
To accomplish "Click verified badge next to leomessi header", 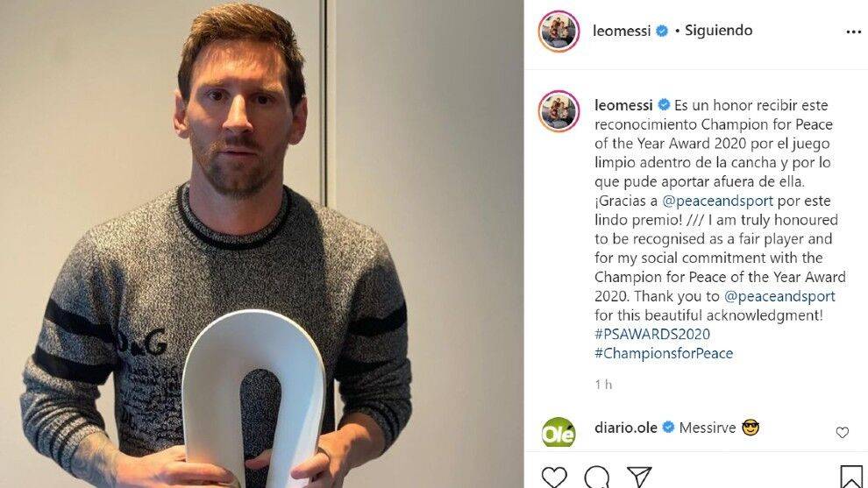I will pyautogui.click(x=661, y=31).
